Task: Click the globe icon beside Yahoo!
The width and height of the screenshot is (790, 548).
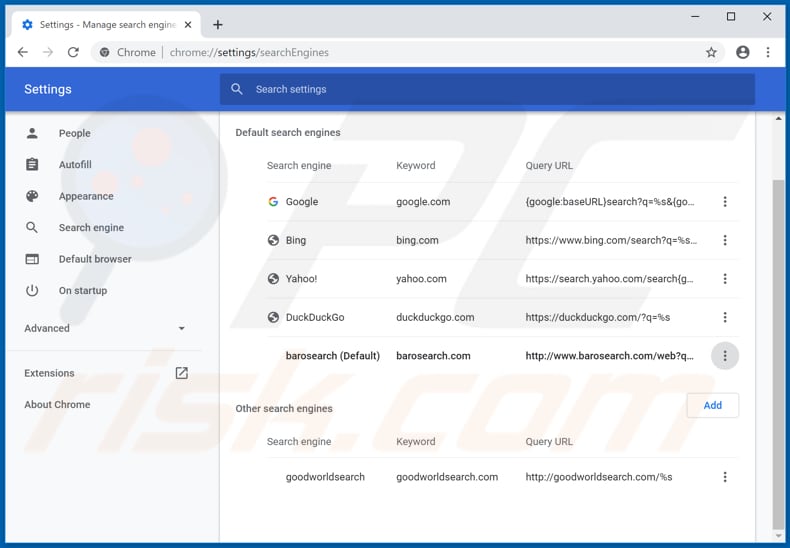Action: pyautogui.click(x=273, y=279)
